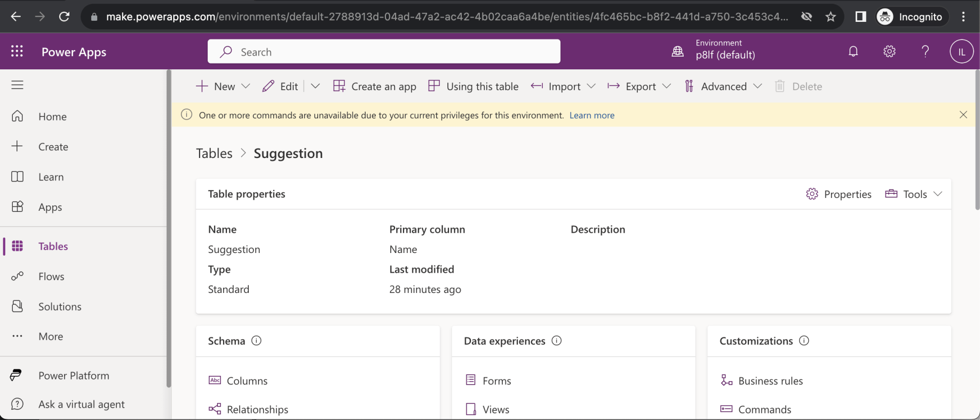Open the settings gear icon
Viewport: 980px width, 420px height.
click(x=889, y=51)
